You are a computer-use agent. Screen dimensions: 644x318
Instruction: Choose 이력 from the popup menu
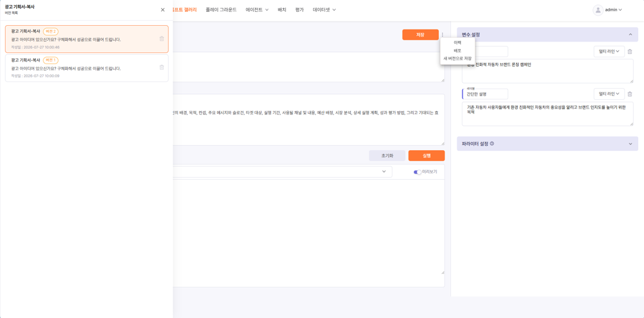[458, 43]
